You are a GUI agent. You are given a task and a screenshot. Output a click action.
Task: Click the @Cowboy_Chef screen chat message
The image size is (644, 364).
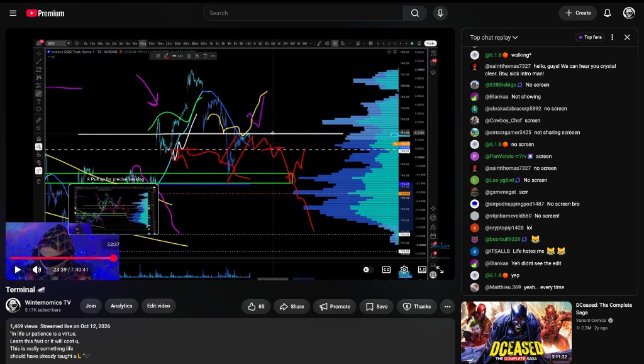550,121
